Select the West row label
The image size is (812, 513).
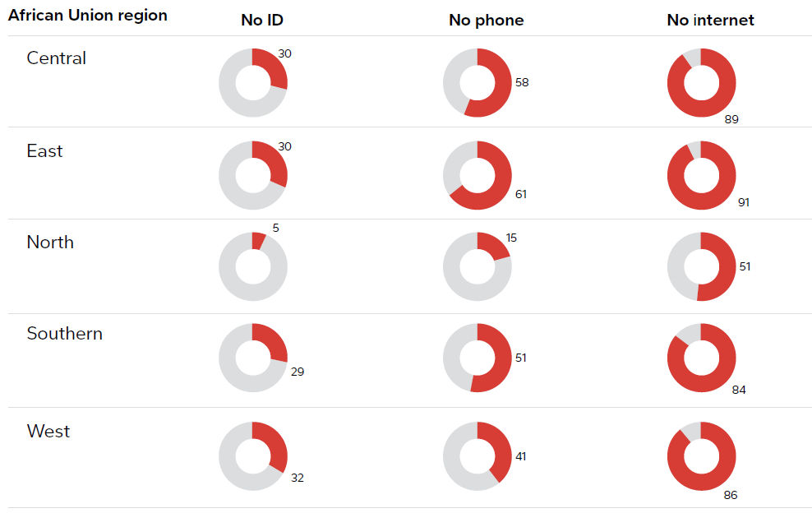point(48,432)
